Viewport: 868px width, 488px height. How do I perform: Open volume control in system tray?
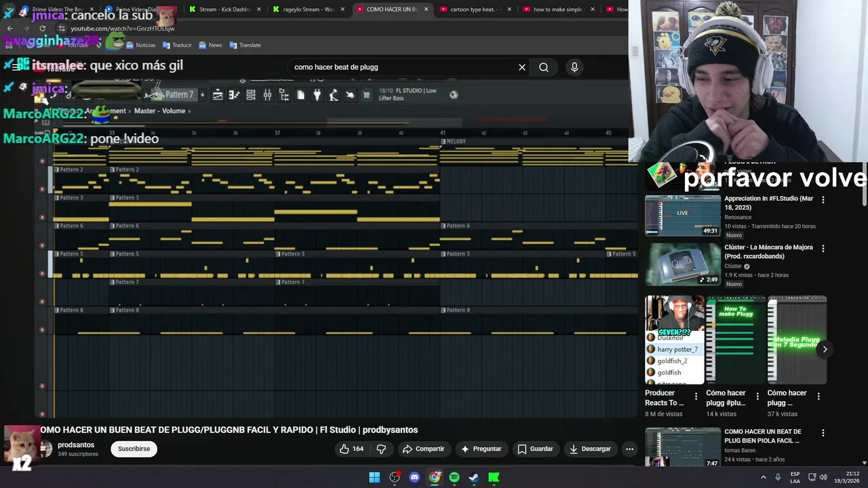pyautogui.click(x=823, y=477)
